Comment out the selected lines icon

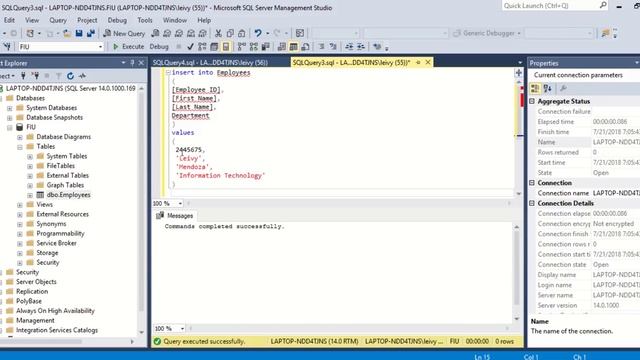(x=322, y=47)
